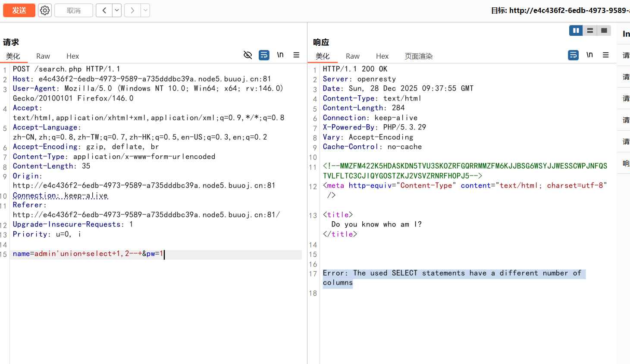Open the 页面渲染 tab in the response
This screenshot has height=364, width=630.
[418, 56]
